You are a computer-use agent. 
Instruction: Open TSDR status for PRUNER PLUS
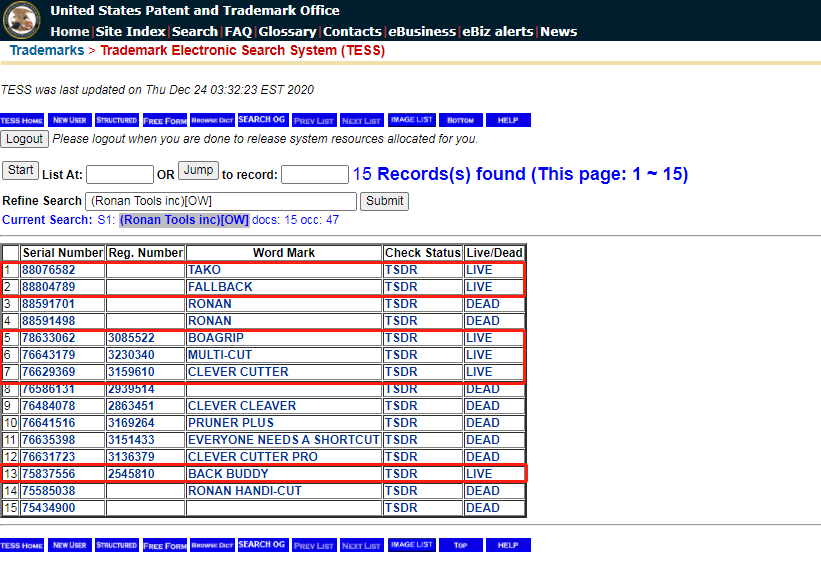[x=401, y=423]
